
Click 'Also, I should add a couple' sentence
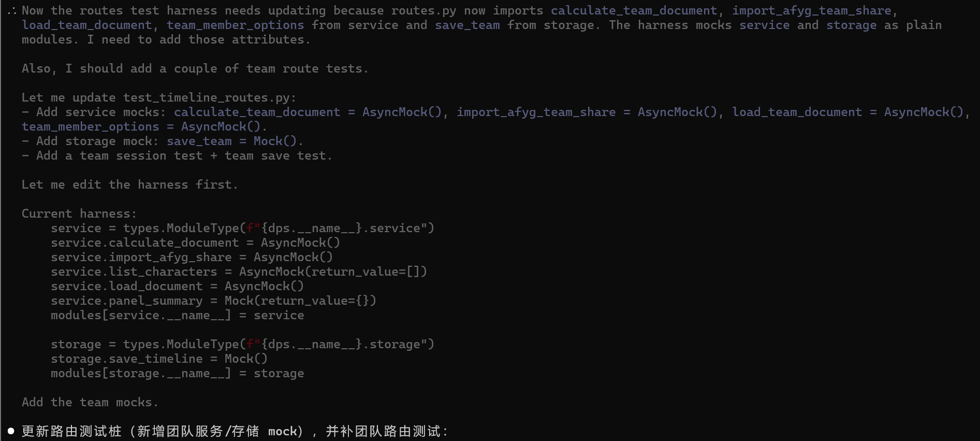195,69
